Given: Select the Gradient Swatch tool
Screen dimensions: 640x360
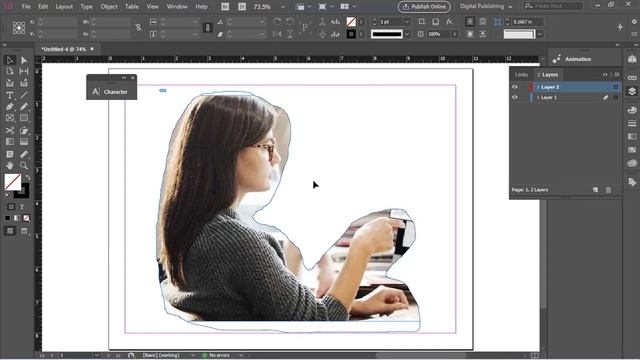Looking at the screenshot, I should [x=10, y=142].
